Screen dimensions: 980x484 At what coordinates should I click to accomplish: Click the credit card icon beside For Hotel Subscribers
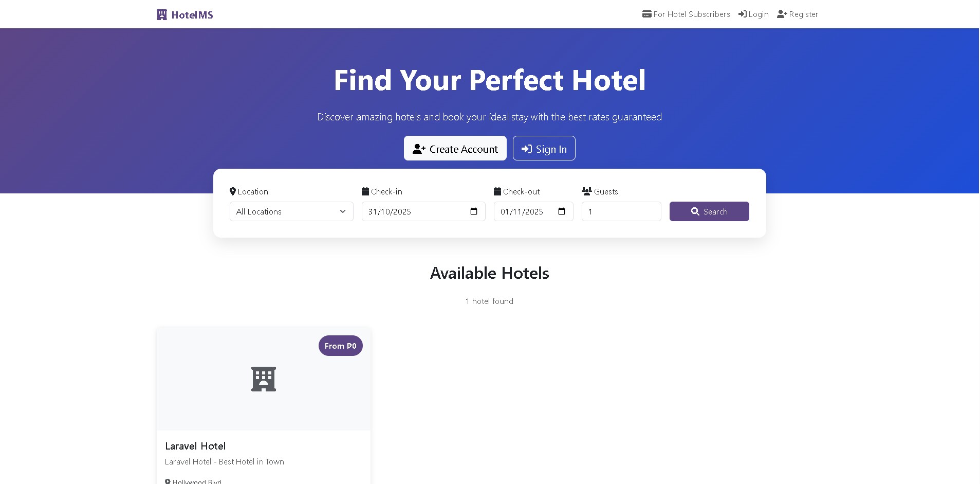(646, 14)
